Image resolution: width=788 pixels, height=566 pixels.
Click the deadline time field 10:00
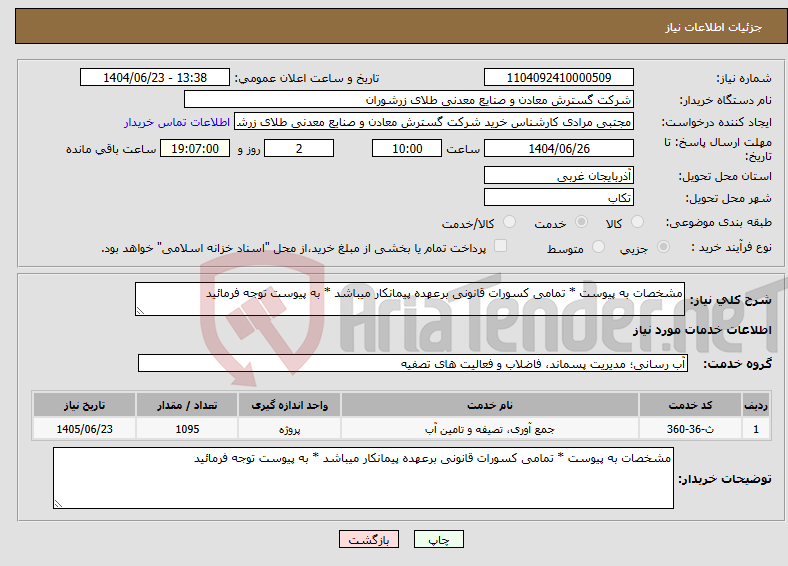point(407,148)
